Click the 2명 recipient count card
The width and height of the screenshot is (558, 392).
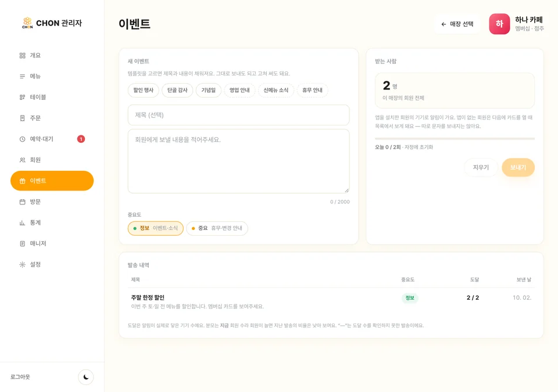point(455,91)
